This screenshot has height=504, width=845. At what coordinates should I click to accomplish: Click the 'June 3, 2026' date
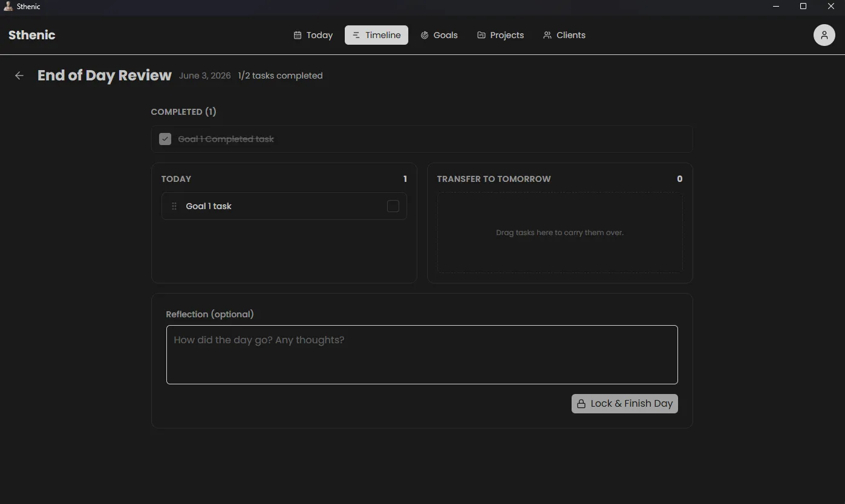205,76
